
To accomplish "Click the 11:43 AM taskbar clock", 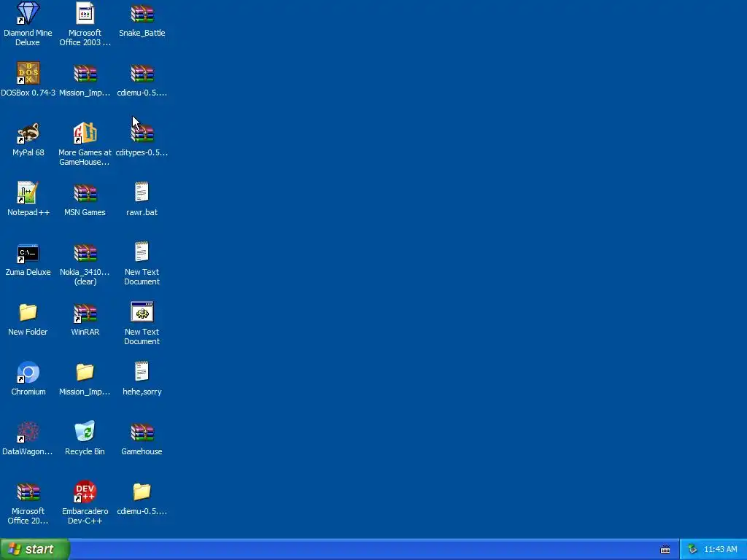I will [720, 550].
